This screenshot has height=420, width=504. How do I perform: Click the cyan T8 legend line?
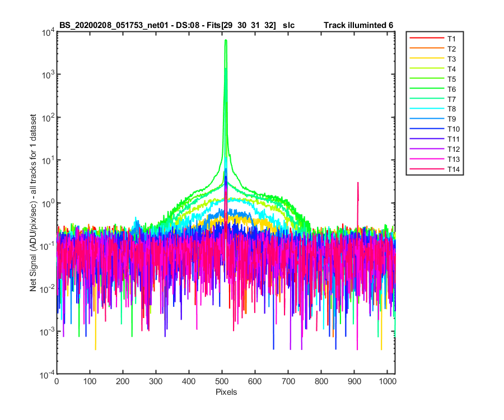tap(427, 109)
